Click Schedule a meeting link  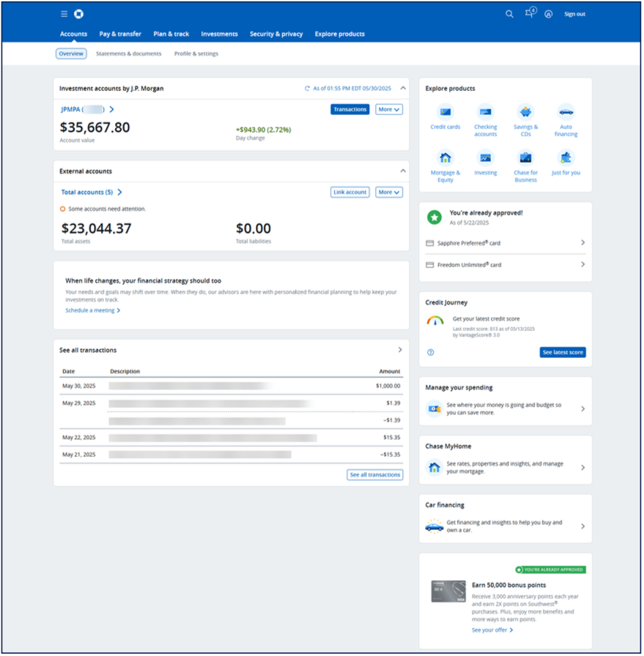pos(93,311)
